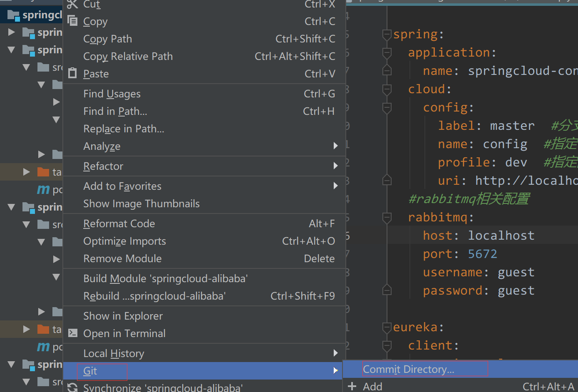Expand the Add to Favorites submenu
The height and width of the screenshot is (392, 578).
204,186
